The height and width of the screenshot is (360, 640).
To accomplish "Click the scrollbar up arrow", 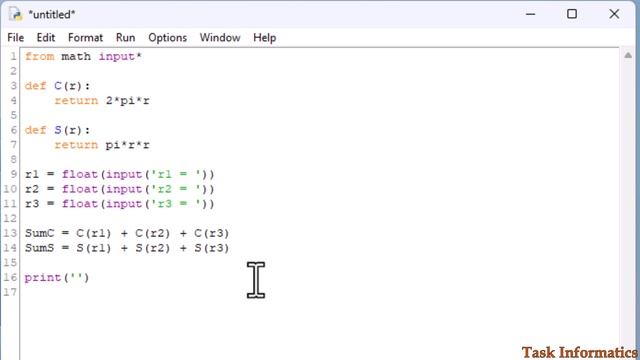I will coord(628,55).
